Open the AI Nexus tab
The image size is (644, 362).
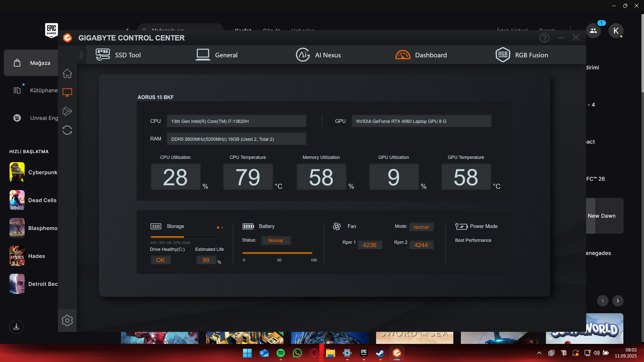click(318, 55)
